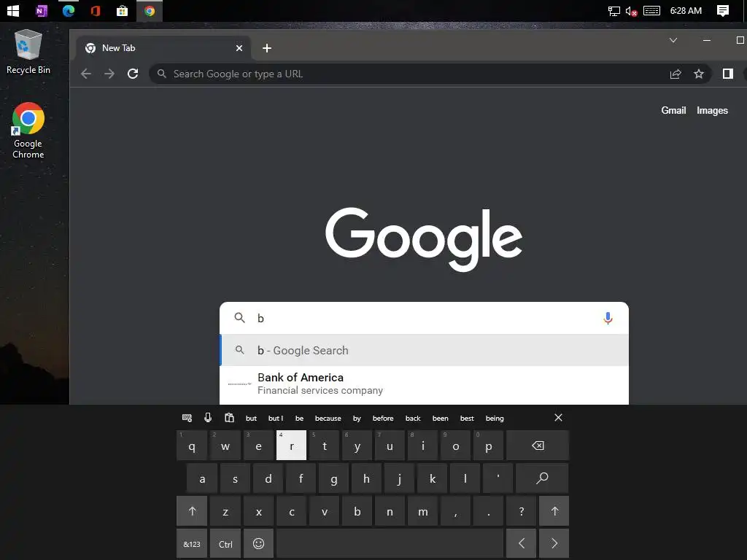Go forward in Chrome
The image size is (747, 560).
109,74
